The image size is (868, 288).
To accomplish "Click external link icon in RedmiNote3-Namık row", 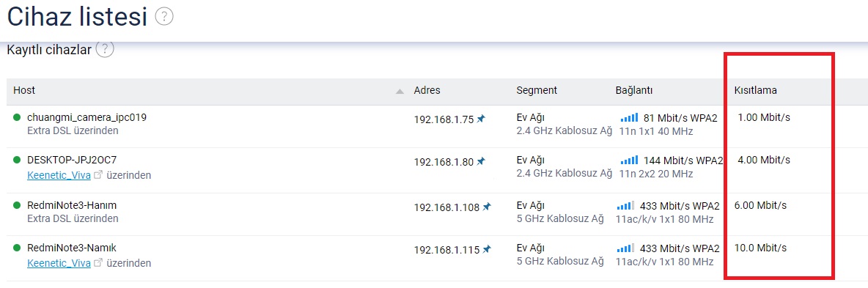I will (98, 263).
